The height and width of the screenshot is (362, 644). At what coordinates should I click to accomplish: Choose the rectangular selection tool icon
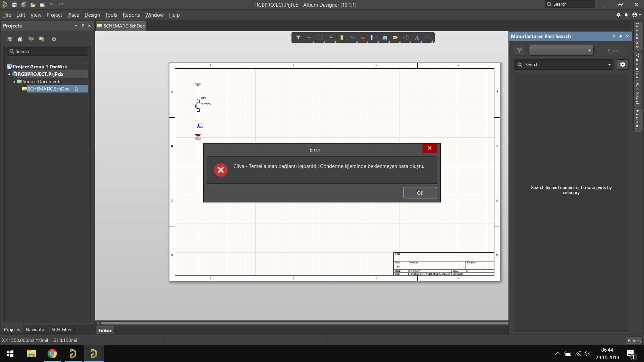point(320,38)
